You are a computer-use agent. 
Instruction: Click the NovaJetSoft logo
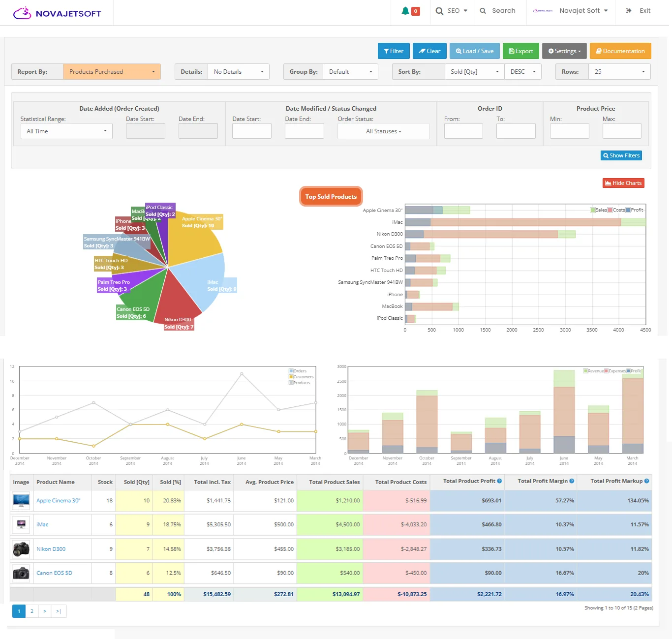[x=57, y=13]
